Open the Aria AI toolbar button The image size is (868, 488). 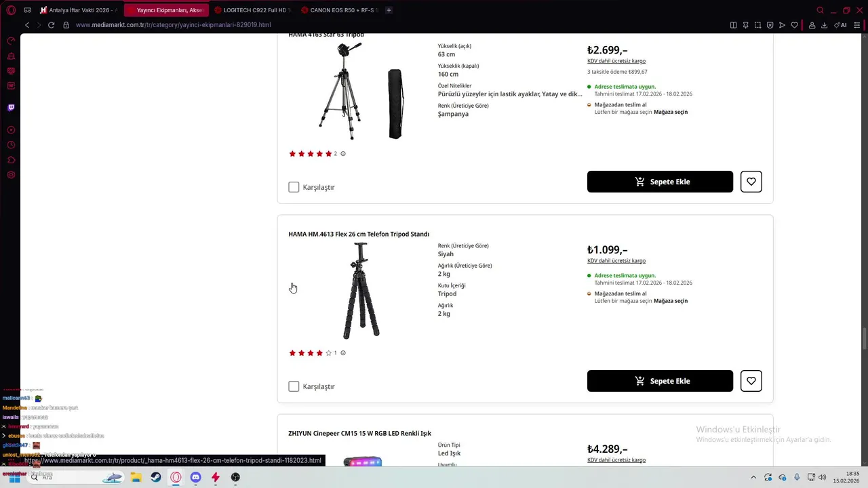(841, 25)
